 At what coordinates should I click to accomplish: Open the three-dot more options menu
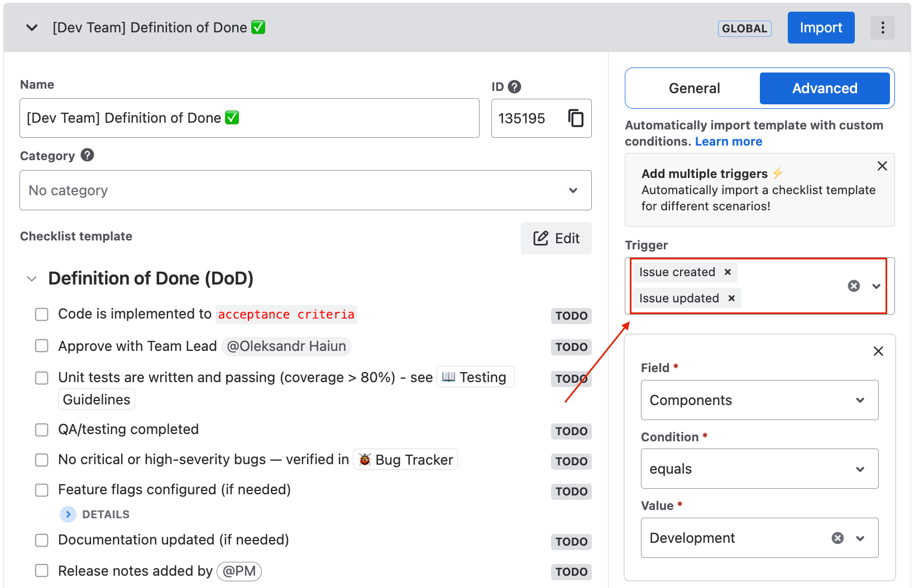882,27
